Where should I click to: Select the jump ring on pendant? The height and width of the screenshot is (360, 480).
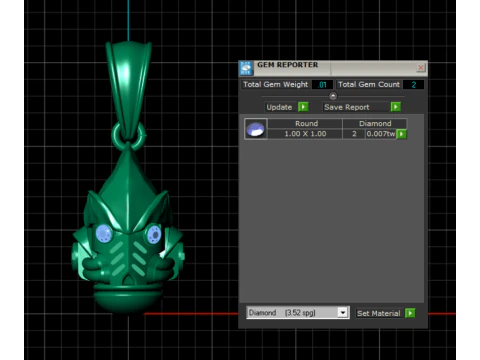[x=128, y=136]
